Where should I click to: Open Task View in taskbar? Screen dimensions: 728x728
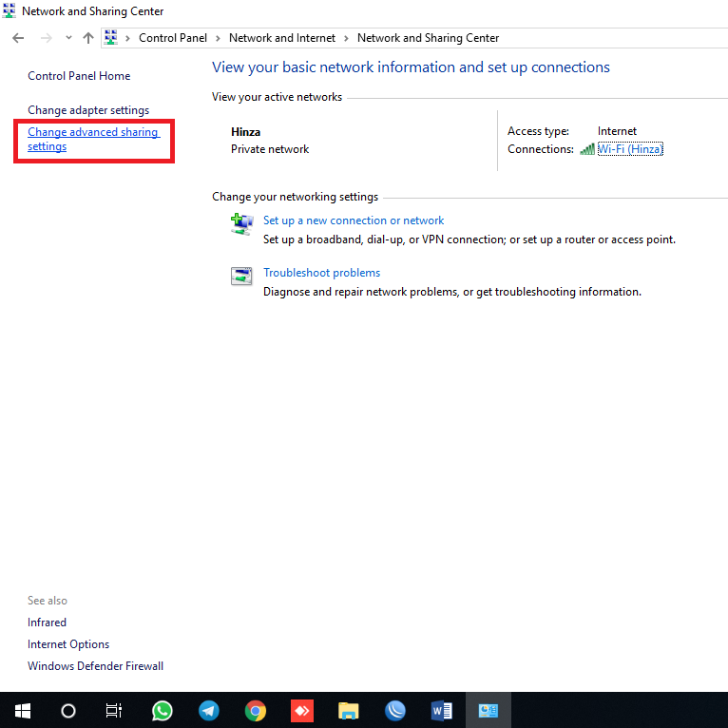click(x=114, y=711)
